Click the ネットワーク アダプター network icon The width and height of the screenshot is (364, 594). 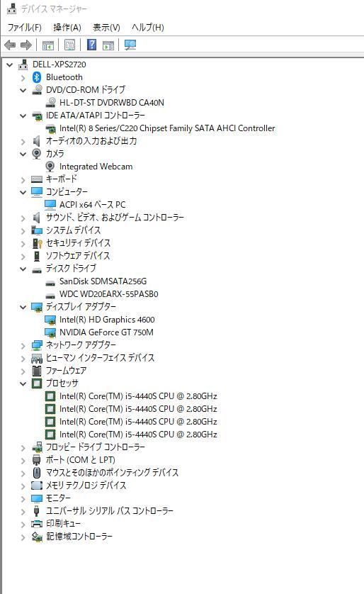click(x=37, y=345)
